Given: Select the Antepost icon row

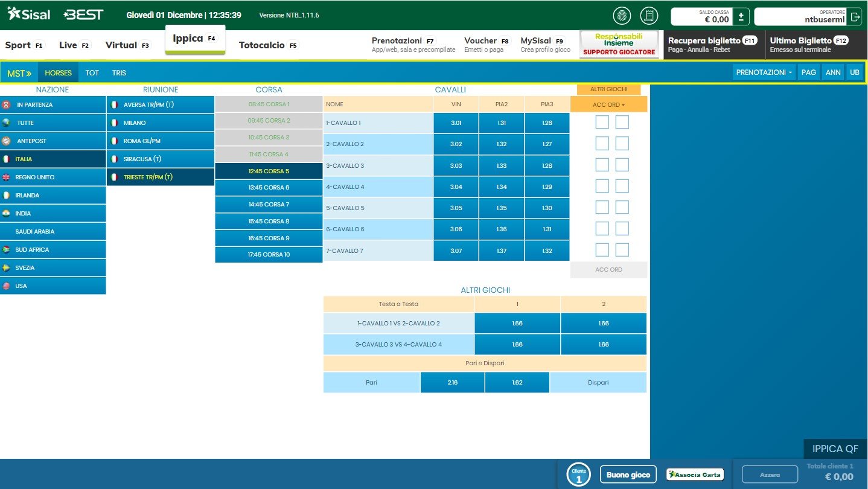Looking at the screenshot, I should 53,141.
